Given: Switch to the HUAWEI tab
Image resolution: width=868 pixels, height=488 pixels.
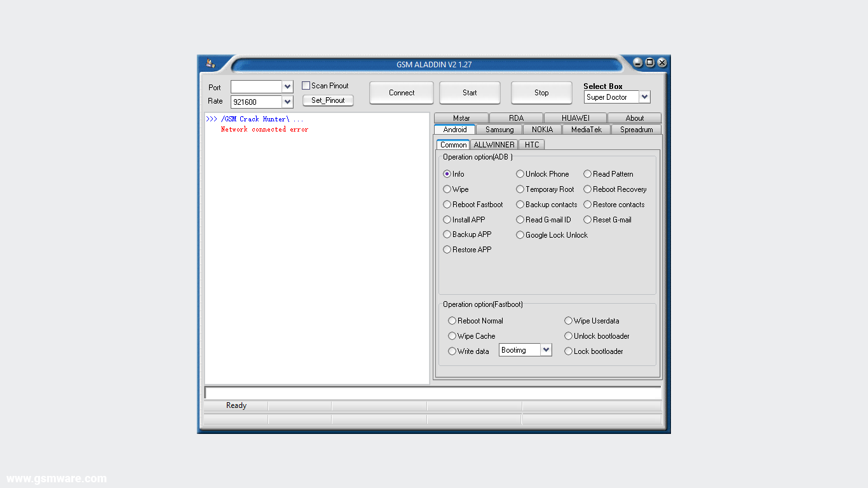Looking at the screenshot, I should pos(575,118).
